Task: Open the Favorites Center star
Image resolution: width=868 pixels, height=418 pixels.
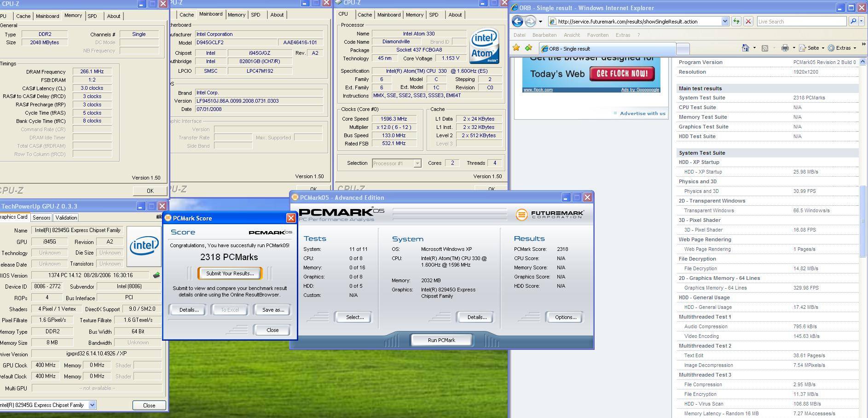Action: coord(516,48)
